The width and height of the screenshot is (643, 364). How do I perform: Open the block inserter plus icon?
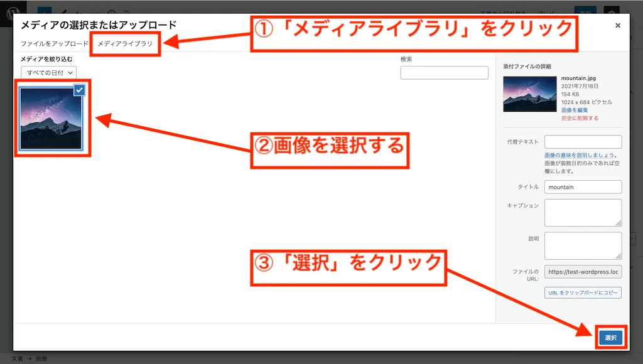coord(44,9)
